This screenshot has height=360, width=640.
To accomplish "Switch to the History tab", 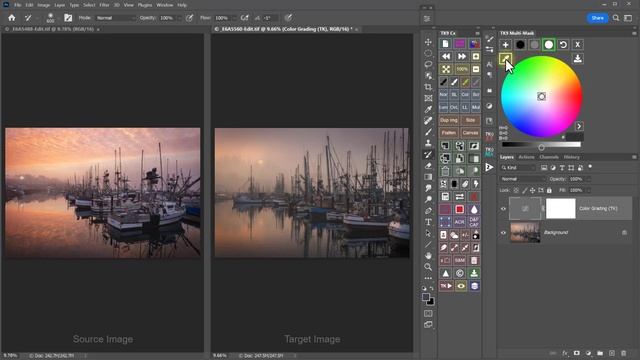I will pyautogui.click(x=571, y=157).
